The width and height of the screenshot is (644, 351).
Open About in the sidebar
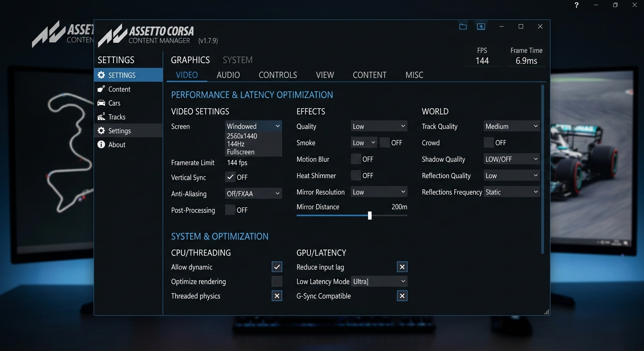tap(129, 144)
